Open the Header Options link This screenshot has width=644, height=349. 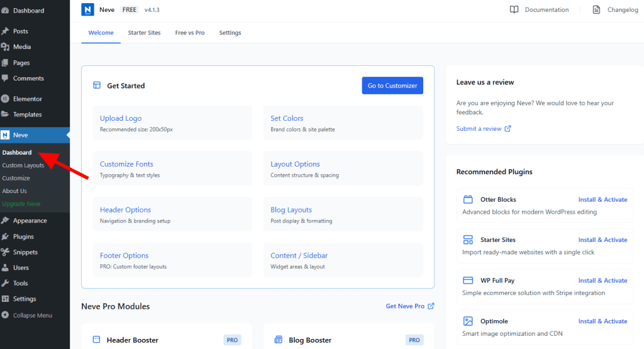pyautogui.click(x=125, y=210)
